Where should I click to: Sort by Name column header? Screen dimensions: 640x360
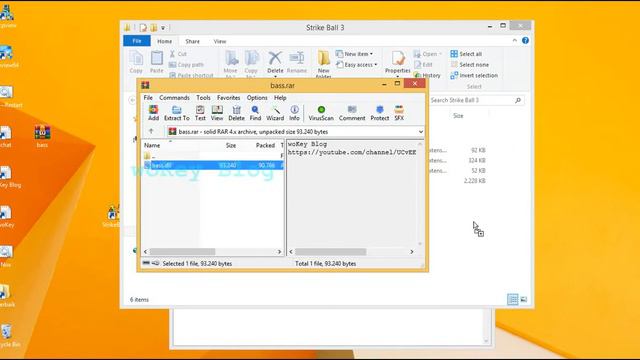coord(152,145)
